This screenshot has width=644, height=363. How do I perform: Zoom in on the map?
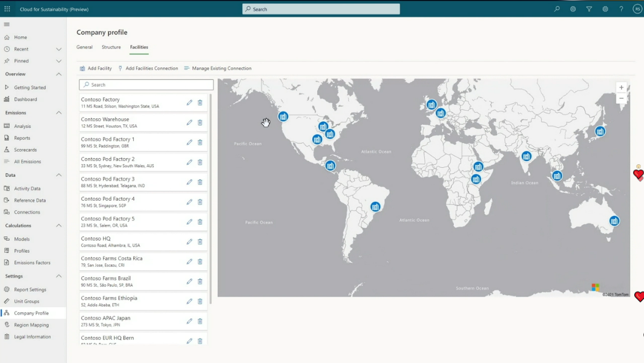pyautogui.click(x=621, y=87)
